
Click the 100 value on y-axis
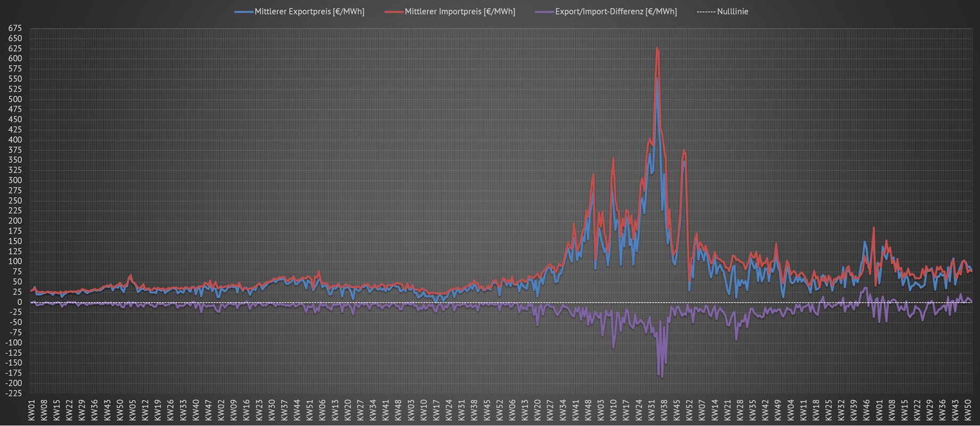point(15,262)
